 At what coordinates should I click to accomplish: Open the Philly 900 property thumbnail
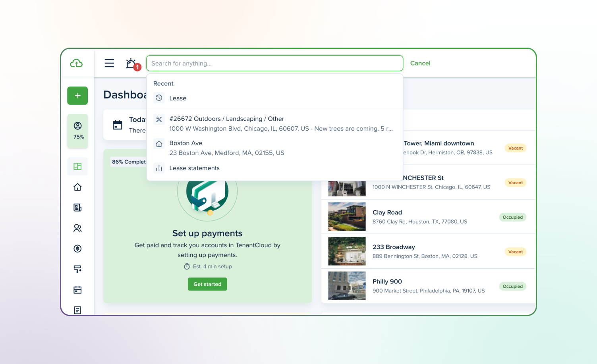tap(347, 286)
